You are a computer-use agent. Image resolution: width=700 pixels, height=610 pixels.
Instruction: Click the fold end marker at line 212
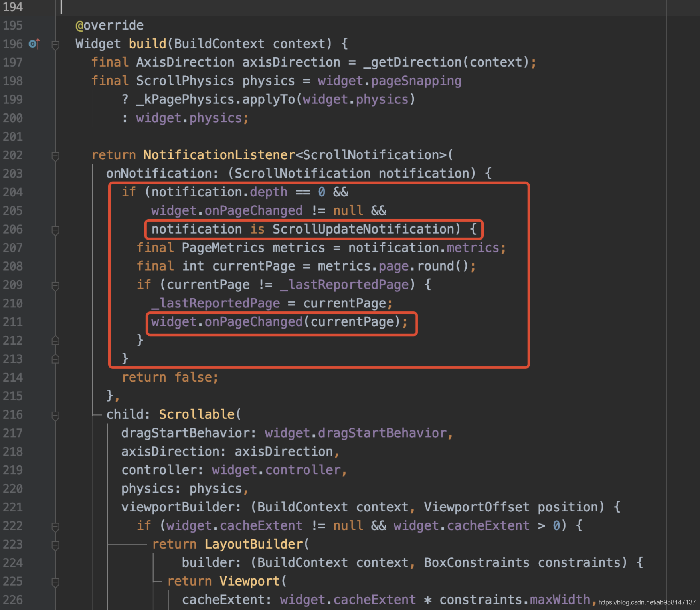55,341
